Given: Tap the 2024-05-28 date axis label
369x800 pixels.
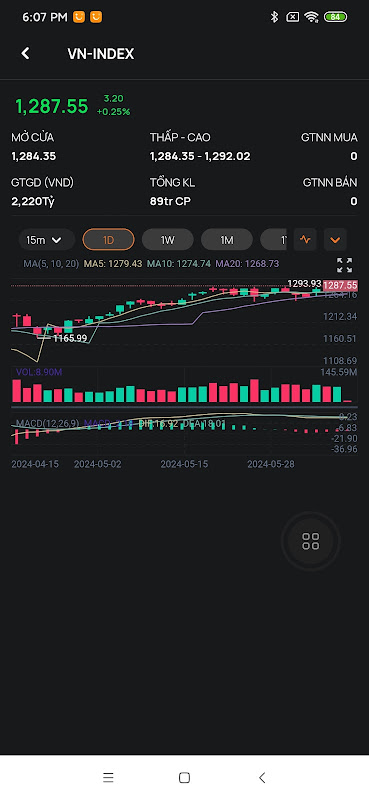Looking at the screenshot, I should (270, 464).
